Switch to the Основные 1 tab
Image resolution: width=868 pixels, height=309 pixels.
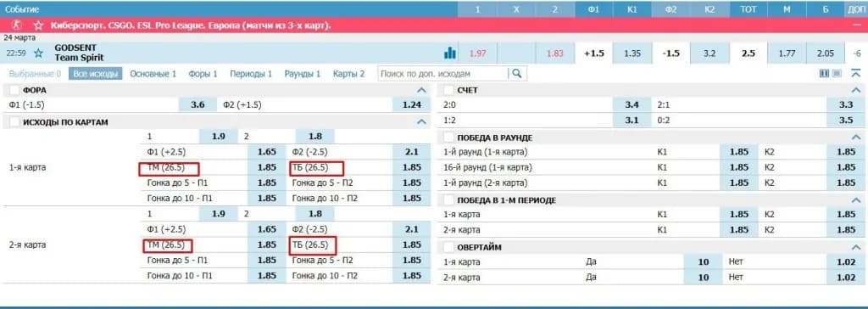(153, 74)
